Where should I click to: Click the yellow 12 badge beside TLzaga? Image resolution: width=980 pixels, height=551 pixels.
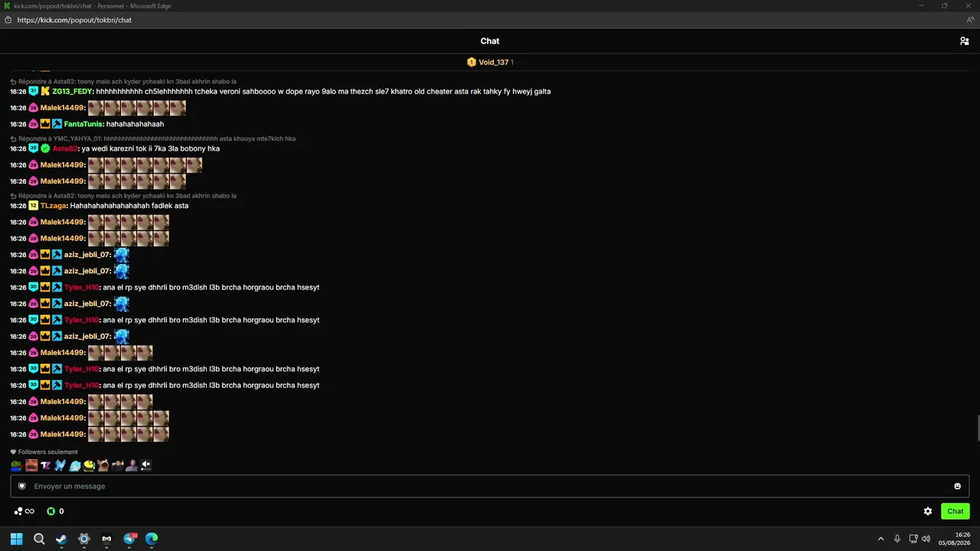34,206
